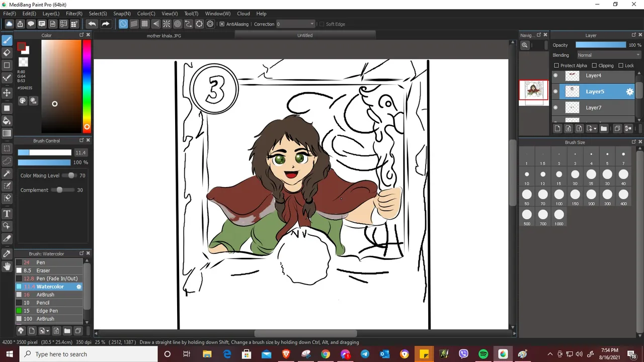This screenshot has width=644, height=362.
Task: Open Layer5 settings gear
Action: (x=629, y=92)
